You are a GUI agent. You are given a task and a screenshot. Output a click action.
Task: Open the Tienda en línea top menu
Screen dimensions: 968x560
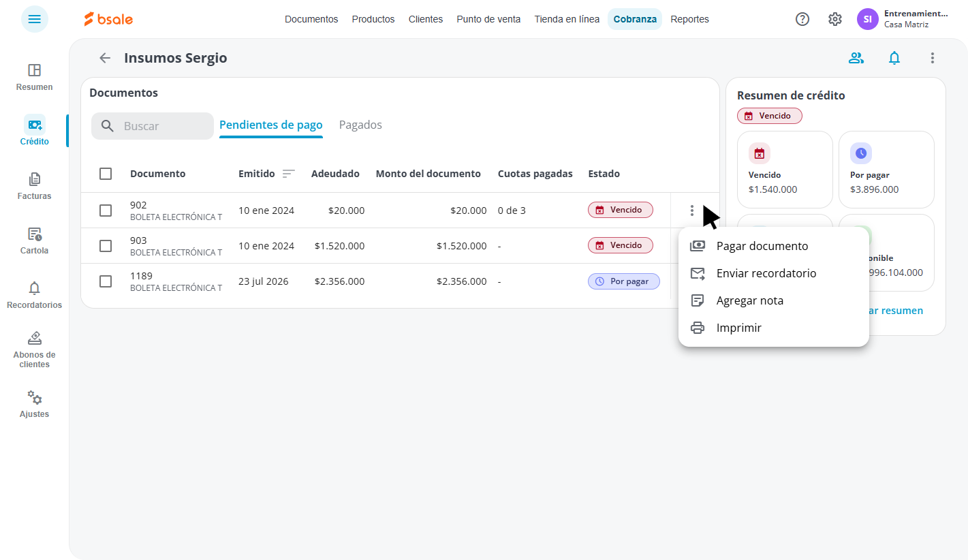pos(567,19)
